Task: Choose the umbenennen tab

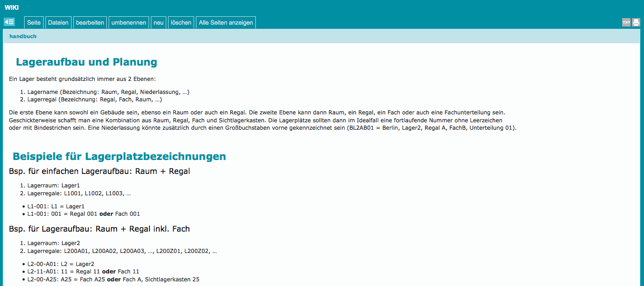Action: tap(129, 23)
